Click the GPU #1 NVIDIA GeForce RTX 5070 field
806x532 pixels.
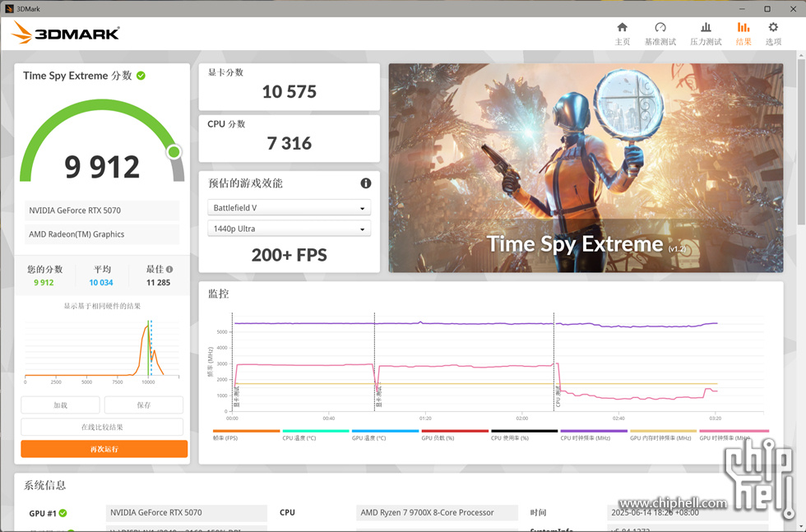point(186,512)
